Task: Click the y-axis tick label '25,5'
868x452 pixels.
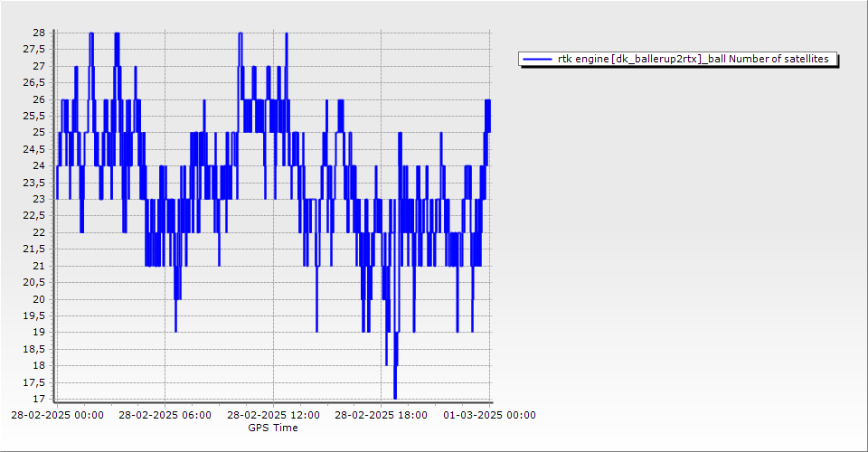Action: click(34, 116)
